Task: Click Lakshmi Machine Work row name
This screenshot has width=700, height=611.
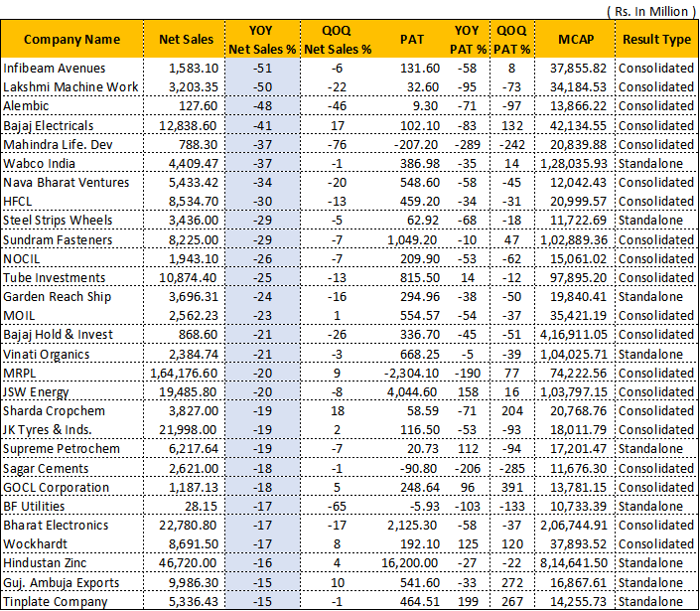Action: (x=70, y=86)
